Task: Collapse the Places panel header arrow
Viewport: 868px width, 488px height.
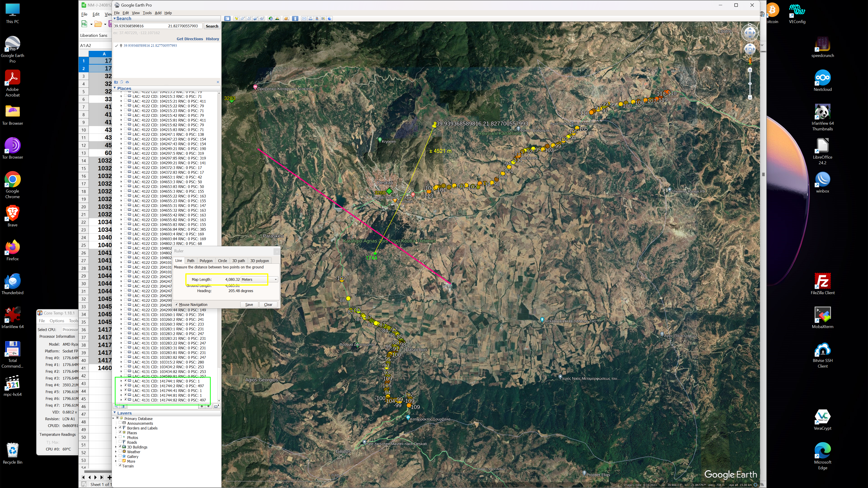Action: click(115, 88)
